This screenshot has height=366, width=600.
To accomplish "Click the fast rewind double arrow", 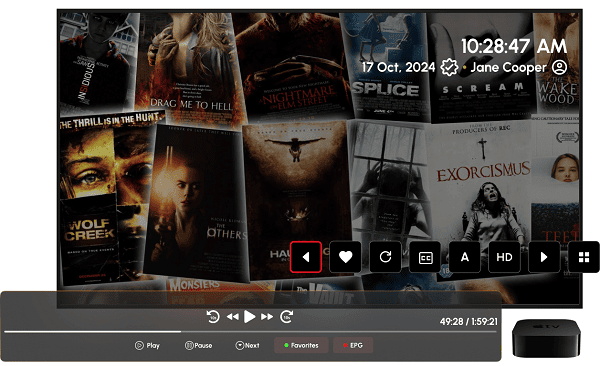I will coord(232,317).
